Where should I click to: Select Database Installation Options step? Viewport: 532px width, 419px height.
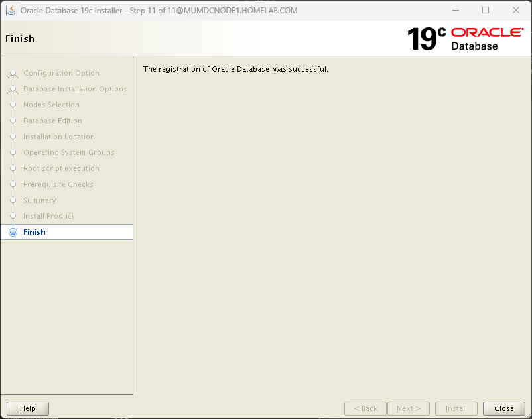[75, 90]
